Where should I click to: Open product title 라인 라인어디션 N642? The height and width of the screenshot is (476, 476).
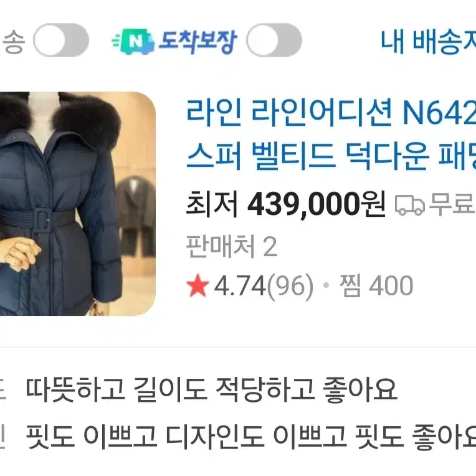331,113
